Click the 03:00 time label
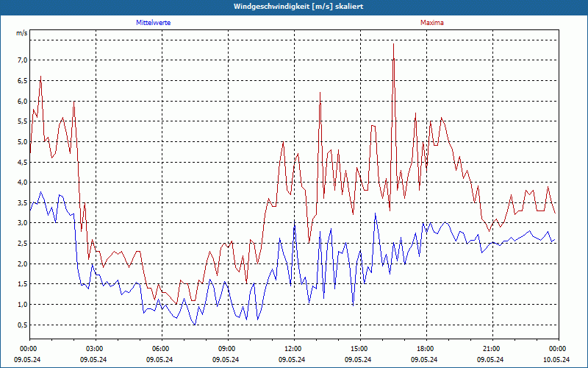 point(94,349)
